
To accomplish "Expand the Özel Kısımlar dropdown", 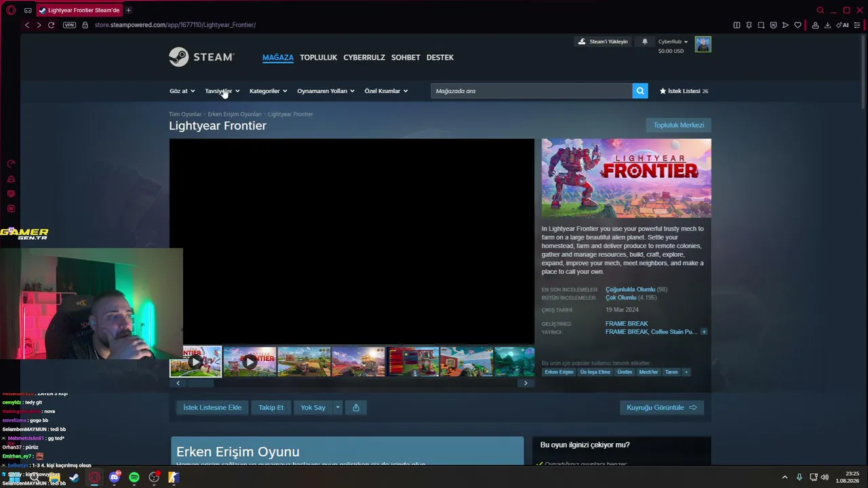I will [386, 91].
